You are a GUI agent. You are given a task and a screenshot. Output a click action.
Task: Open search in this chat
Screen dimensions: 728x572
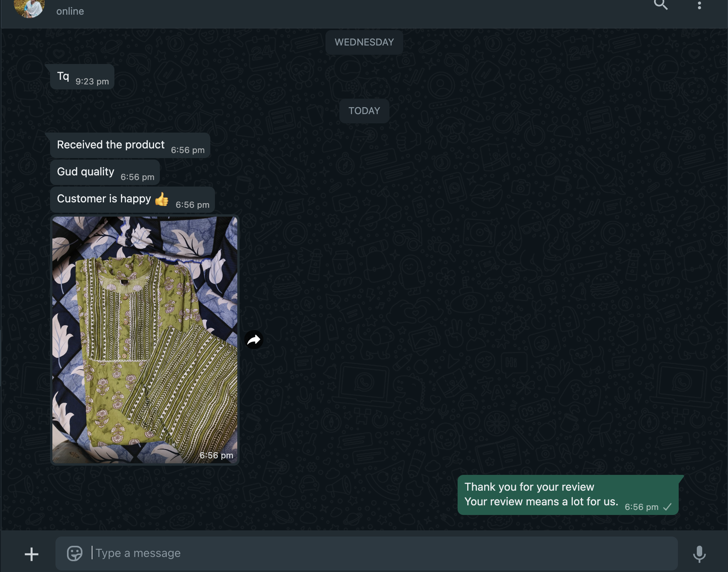661,5
